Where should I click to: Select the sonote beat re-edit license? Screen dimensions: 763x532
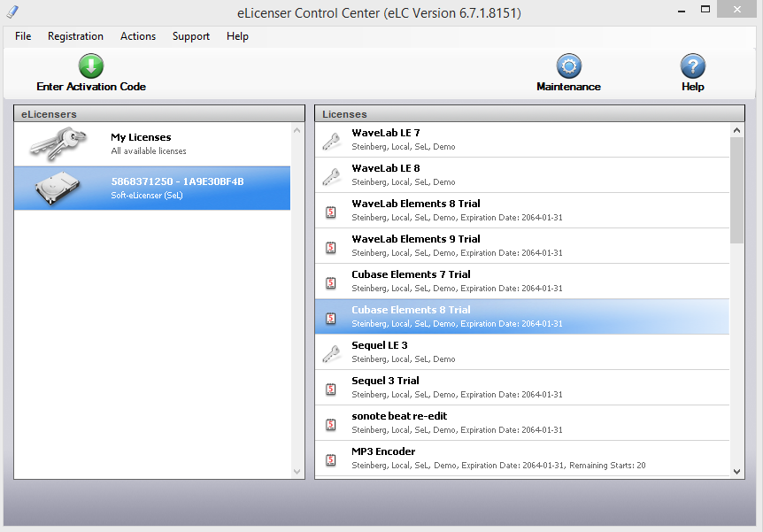(x=522, y=423)
